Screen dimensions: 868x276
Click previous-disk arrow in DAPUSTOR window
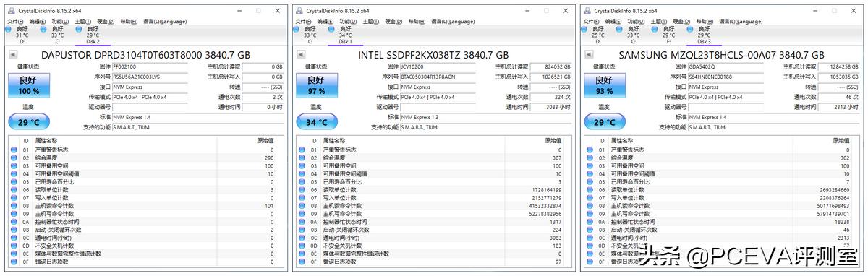click(x=12, y=55)
